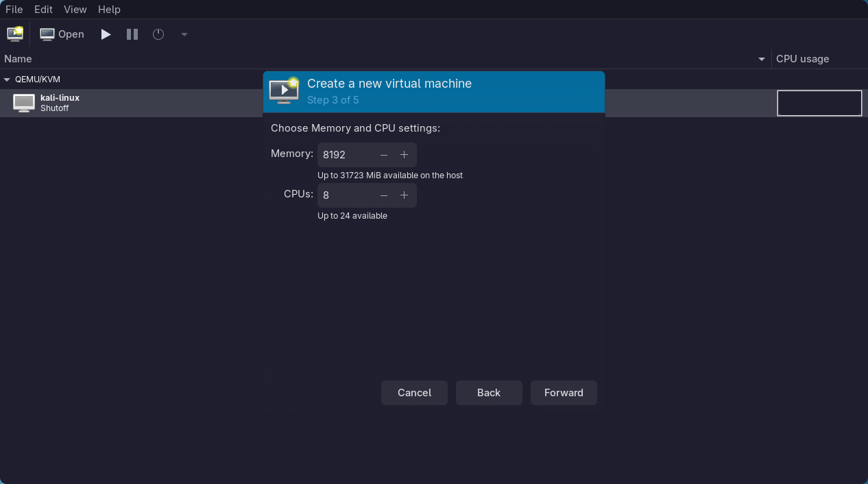Collapse the QEMU/KVM connection tree
The image size is (868, 484).
tap(7, 80)
